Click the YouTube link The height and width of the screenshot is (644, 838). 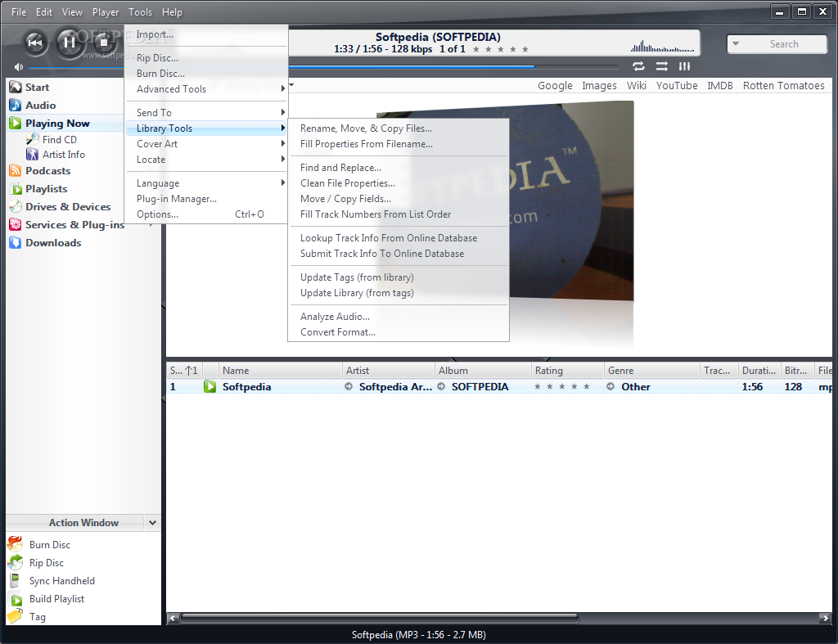pyautogui.click(x=677, y=85)
